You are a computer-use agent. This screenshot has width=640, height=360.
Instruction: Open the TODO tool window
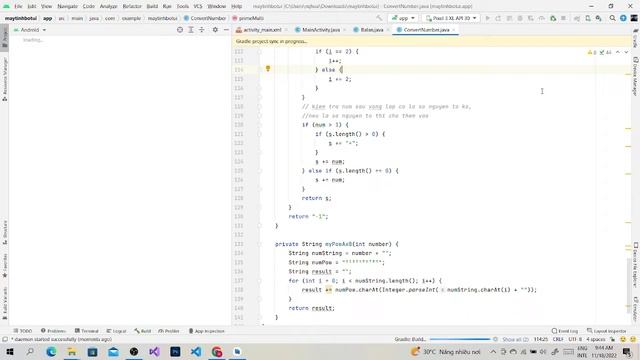click(22, 331)
